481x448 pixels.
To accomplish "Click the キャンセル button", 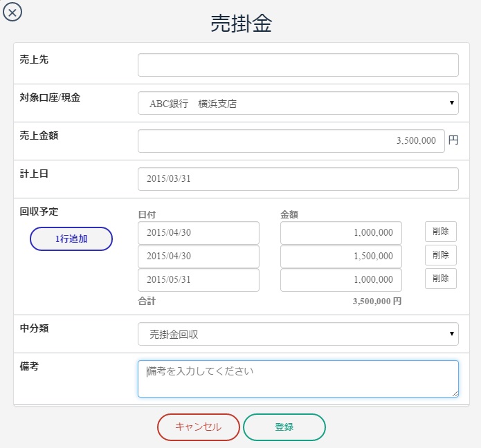I will [198, 427].
